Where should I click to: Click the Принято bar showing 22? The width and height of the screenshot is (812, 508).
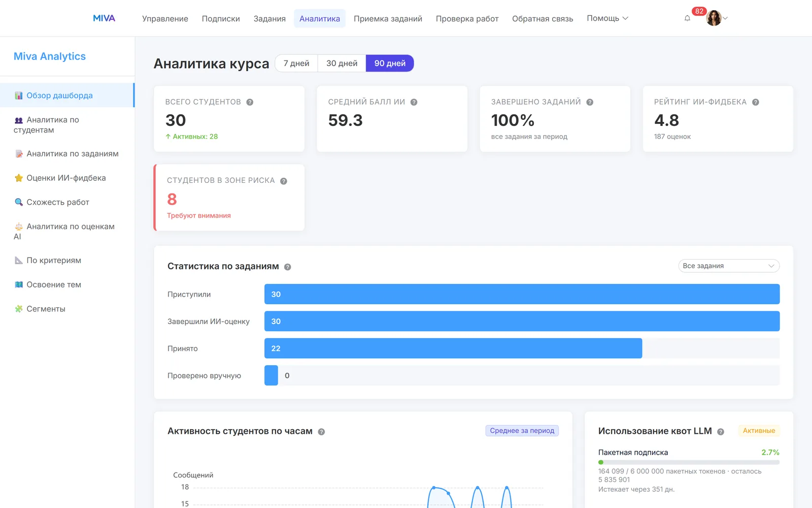(x=453, y=348)
